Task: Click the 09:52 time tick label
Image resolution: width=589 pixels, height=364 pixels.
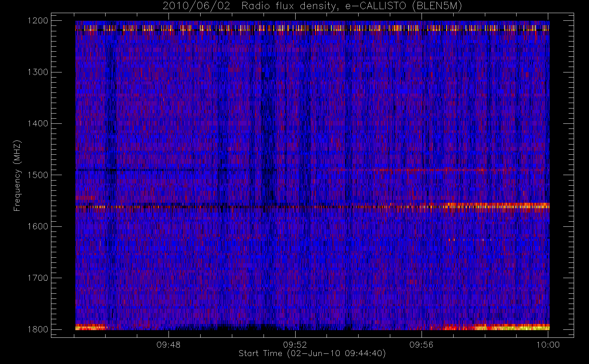Action: pos(295,345)
